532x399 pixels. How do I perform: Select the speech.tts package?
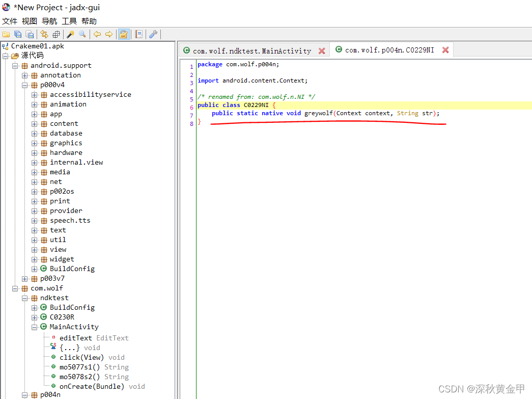click(x=70, y=220)
